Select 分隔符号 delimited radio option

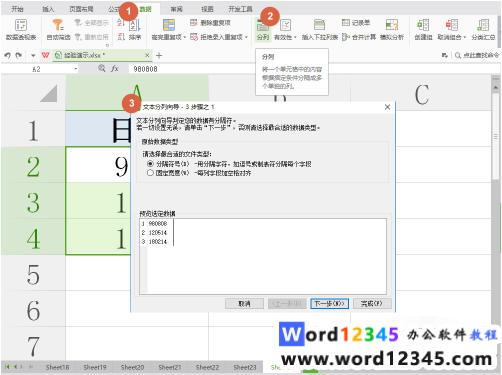(150, 164)
